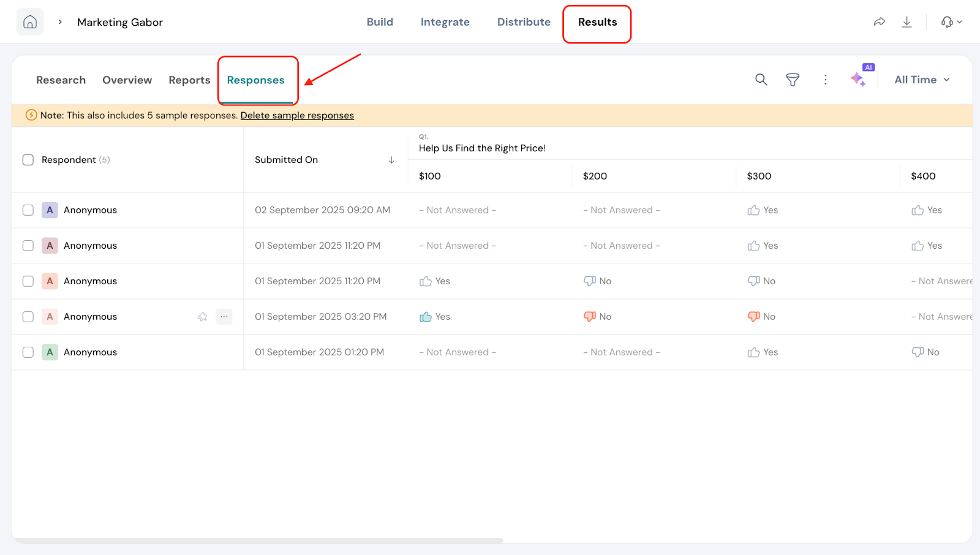Open the filter funnel icon

[x=793, y=80]
